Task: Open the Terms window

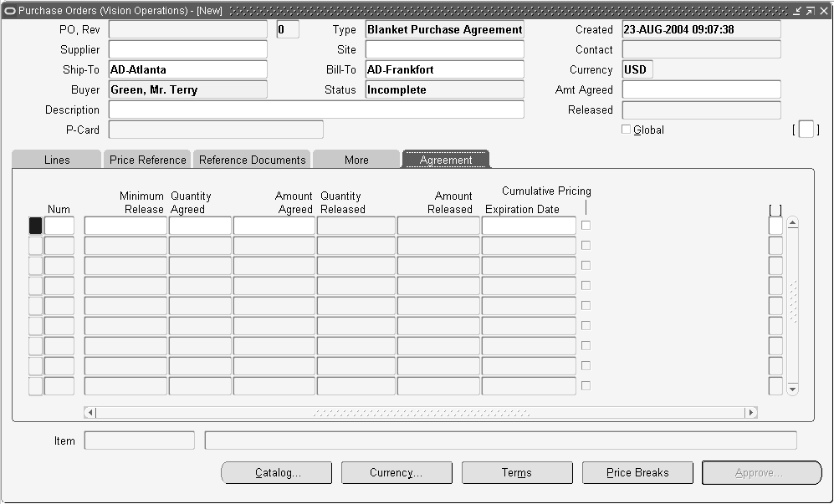Action: (517, 472)
